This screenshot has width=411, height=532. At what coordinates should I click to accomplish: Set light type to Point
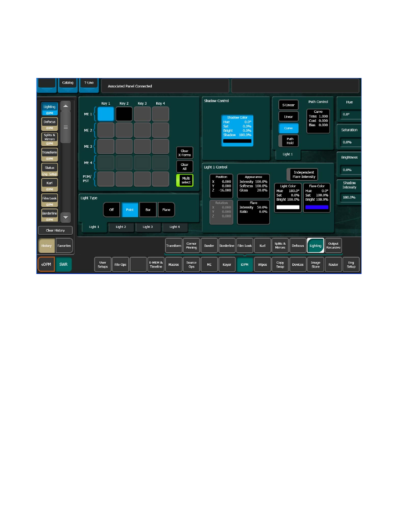click(130, 210)
